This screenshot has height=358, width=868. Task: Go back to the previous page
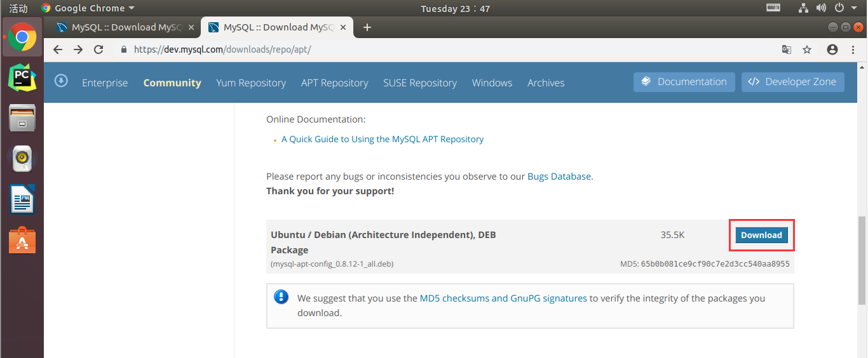58,50
